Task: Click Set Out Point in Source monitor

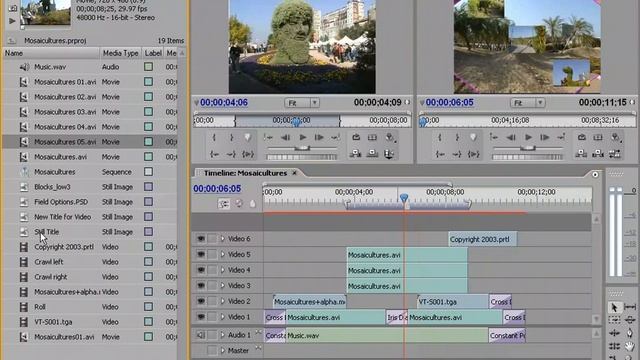Action: 231,138
